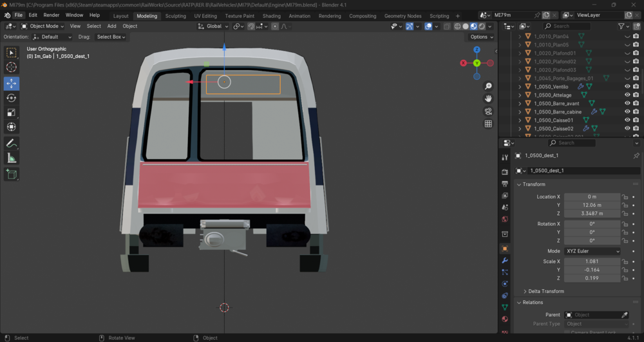This screenshot has width=644, height=342.
Task: Hide 1_0500_Attelage in viewport
Action: tap(627, 95)
